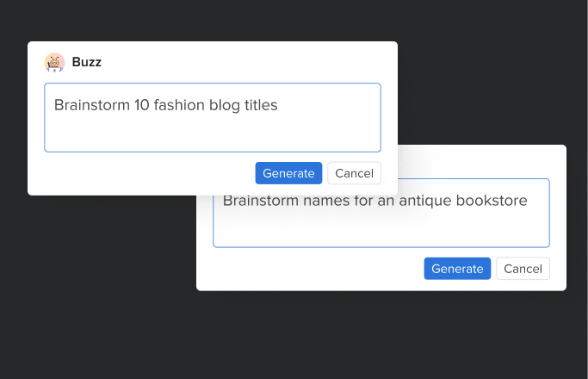Click the text 'Brainstorm 10 fashion blog titles'
Viewport: 588px width, 379px height.
point(166,105)
